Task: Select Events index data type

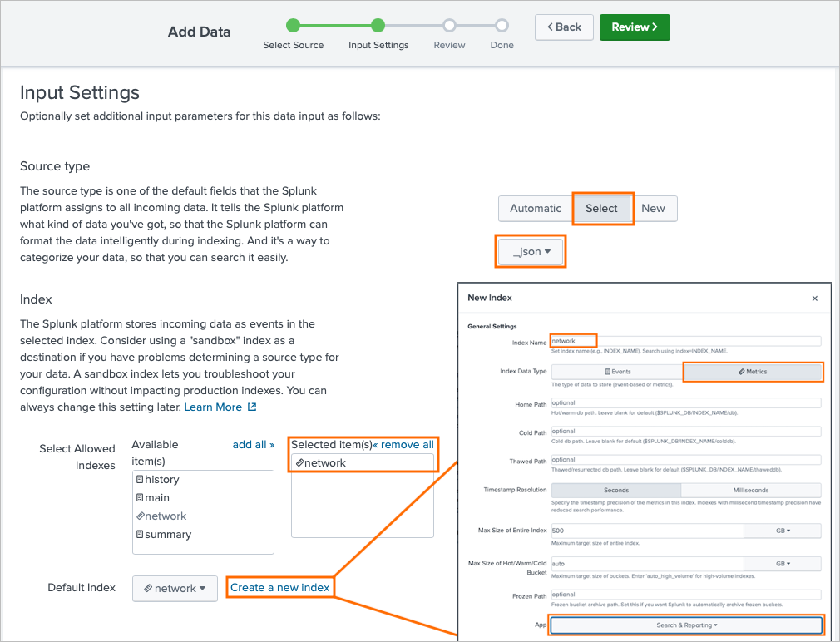Action: pos(617,372)
